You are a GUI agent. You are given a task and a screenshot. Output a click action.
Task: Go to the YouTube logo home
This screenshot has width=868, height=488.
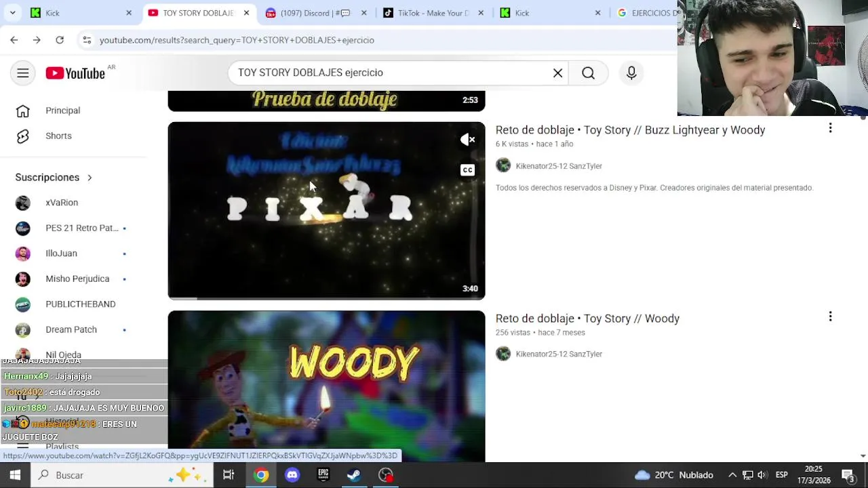point(75,73)
